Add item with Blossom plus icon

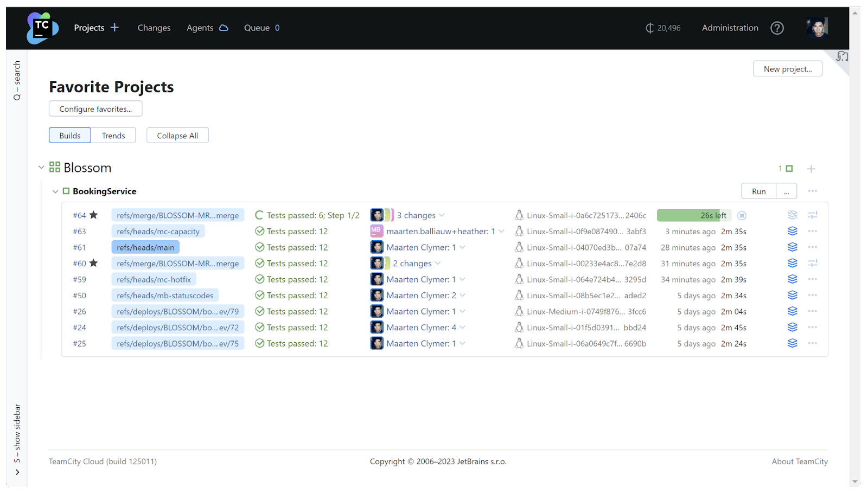[811, 169]
